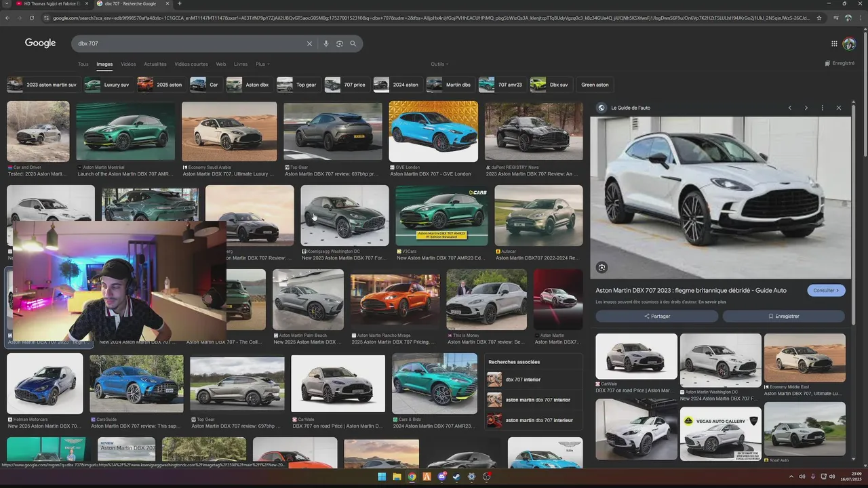This screenshot has height=488, width=868.
Task: Open the Vegas Auto Gallery related image
Action: tap(720, 434)
